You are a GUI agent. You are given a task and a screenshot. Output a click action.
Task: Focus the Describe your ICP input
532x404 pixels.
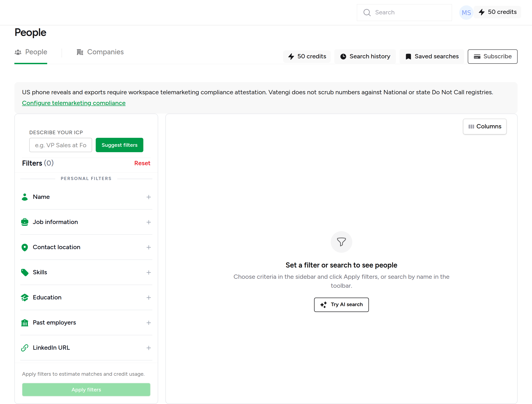[61, 145]
